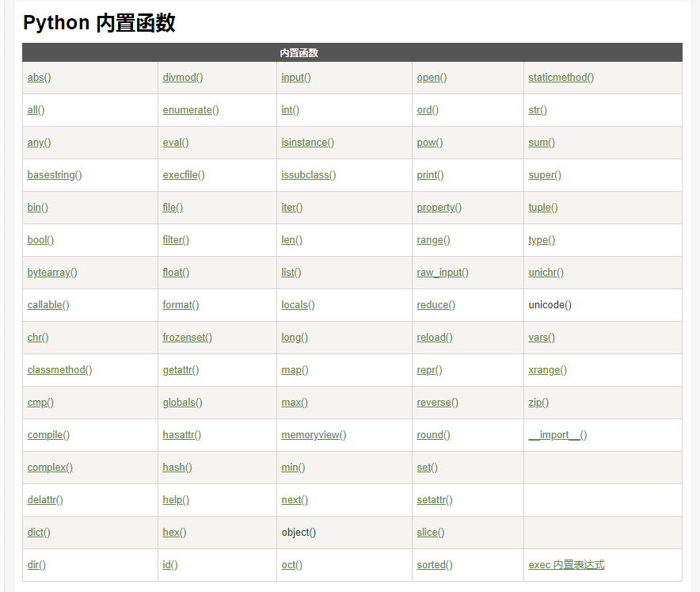Click the print() link
Screen dimensions: 700x592
click(430, 174)
